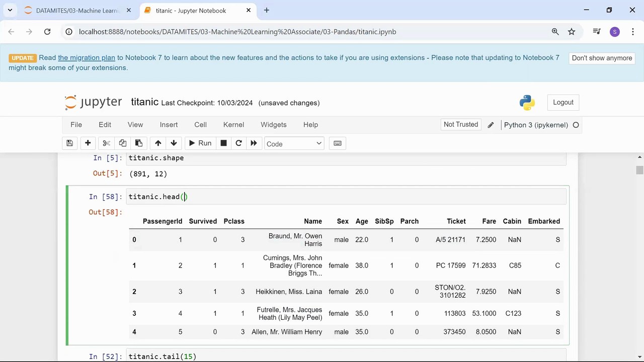Select the name Heikkinen, Miss. Laina

[x=289, y=292]
